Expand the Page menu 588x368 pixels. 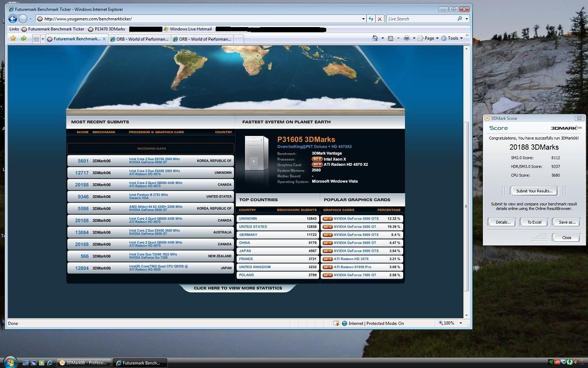point(427,38)
